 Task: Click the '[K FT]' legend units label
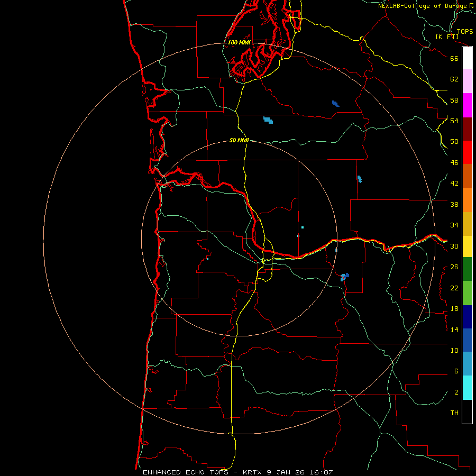pyautogui.click(x=447, y=37)
